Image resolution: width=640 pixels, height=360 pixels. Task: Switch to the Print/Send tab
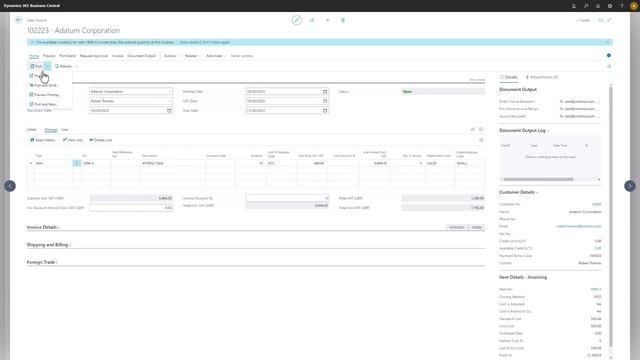[67, 56]
